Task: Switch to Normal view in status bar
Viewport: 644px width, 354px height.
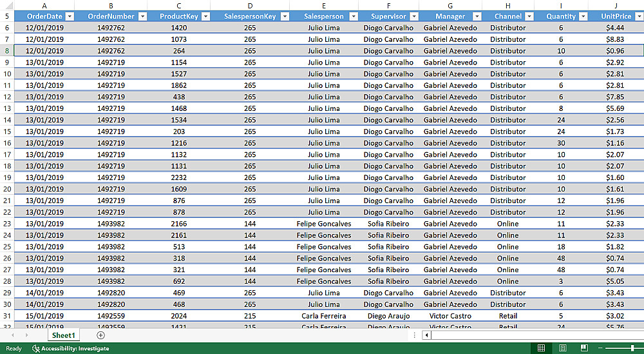Action: [x=542, y=348]
